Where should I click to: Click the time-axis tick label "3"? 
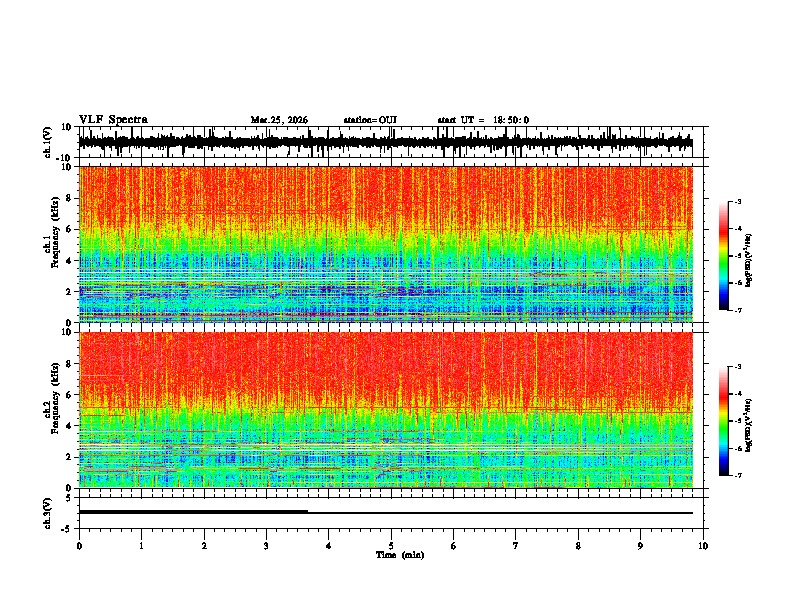[x=266, y=546]
